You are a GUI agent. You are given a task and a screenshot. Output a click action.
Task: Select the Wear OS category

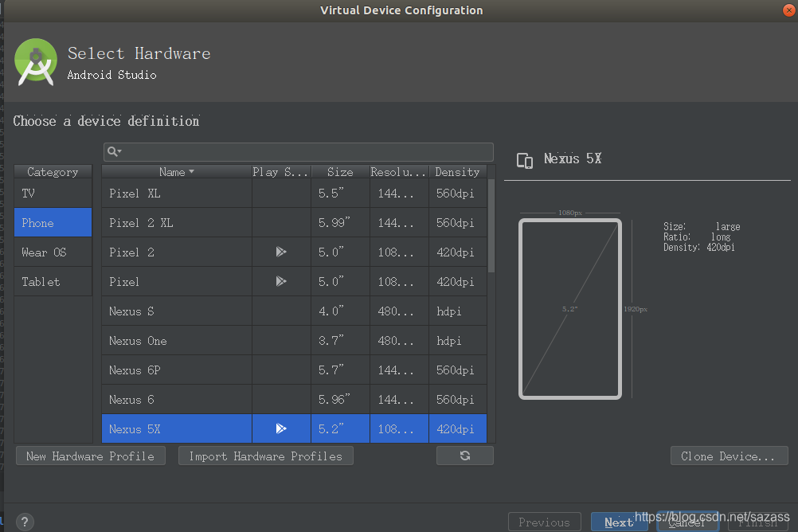click(x=53, y=252)
